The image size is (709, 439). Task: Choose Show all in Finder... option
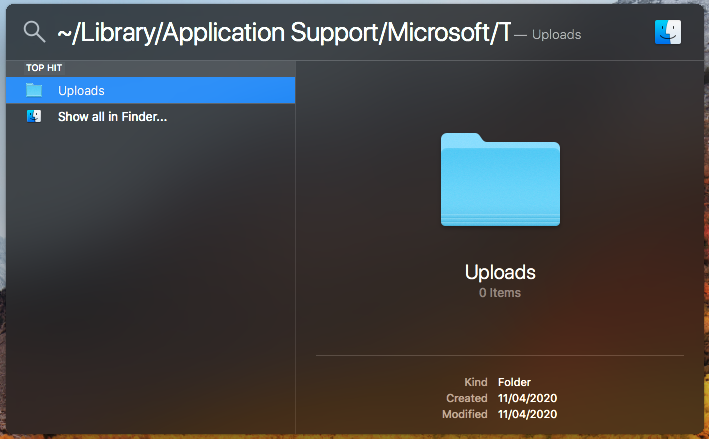click(x=112, y=117)
